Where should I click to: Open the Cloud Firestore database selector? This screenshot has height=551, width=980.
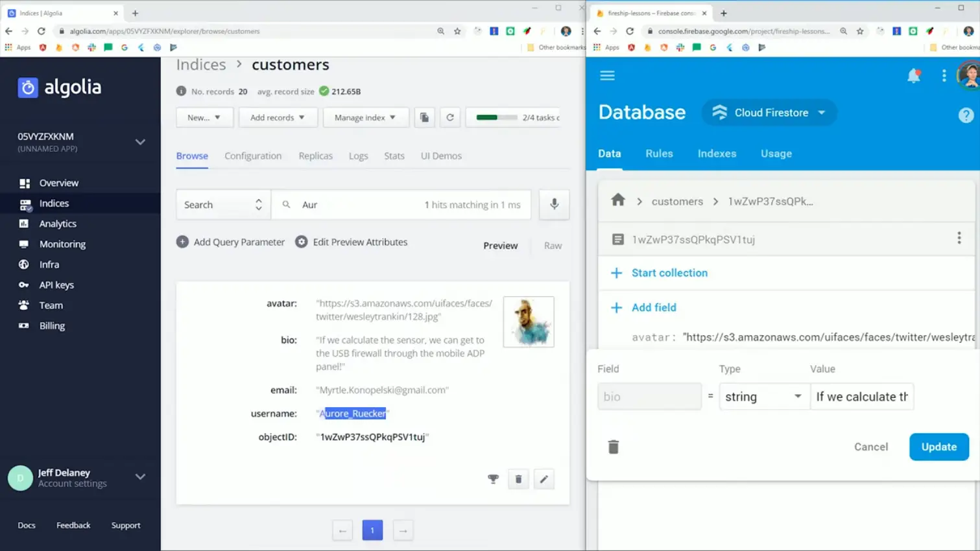click(x=770, y=113)
